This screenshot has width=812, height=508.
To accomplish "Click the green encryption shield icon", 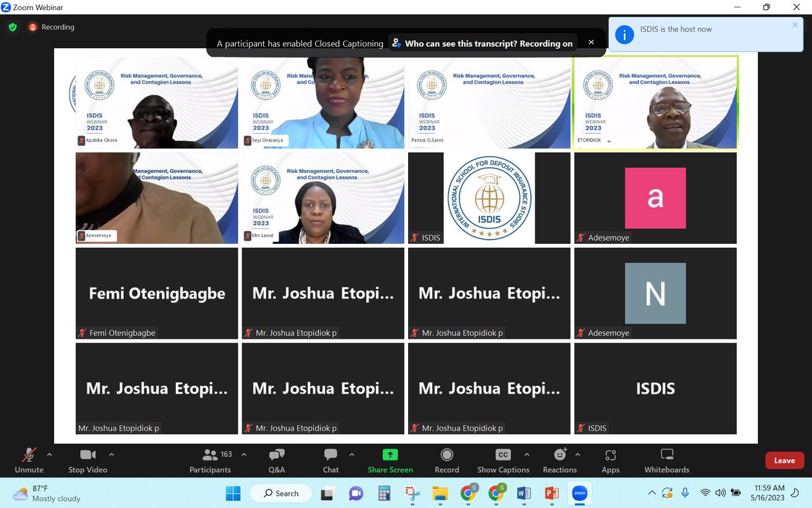I will [12, 27].
